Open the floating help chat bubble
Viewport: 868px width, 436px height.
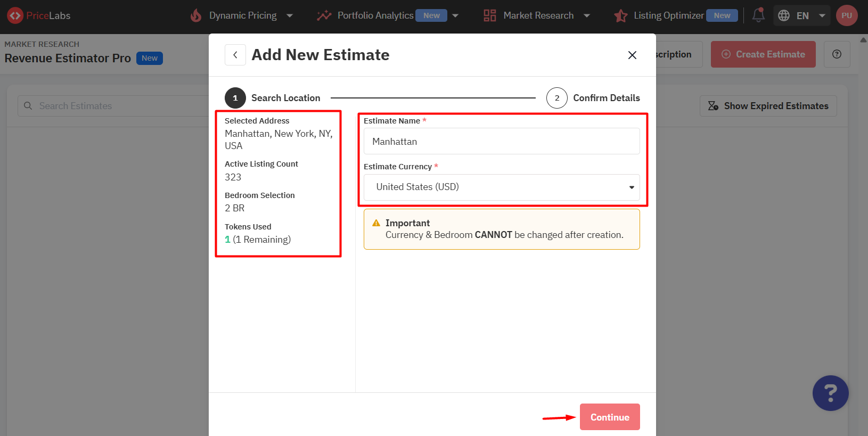click(x=830, y=393)
